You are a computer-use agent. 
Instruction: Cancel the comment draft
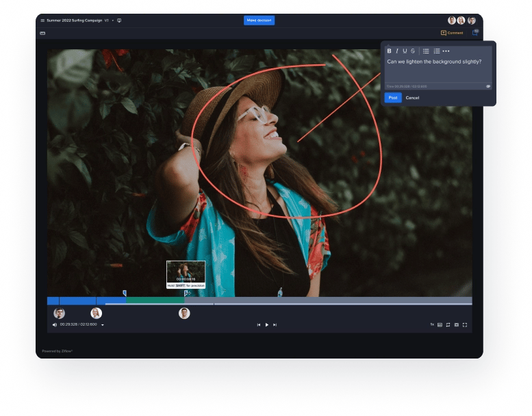[x=412, y=98]
